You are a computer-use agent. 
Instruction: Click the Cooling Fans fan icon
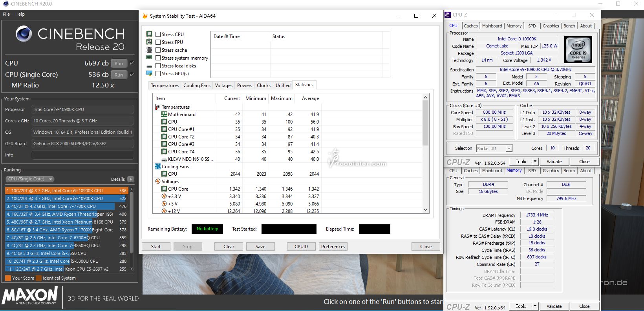coord(158,167)
